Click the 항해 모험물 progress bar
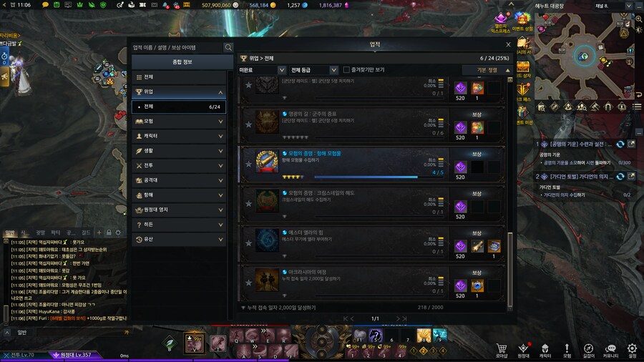The height and width of the screenshot is (362, 644). (366, 177)
